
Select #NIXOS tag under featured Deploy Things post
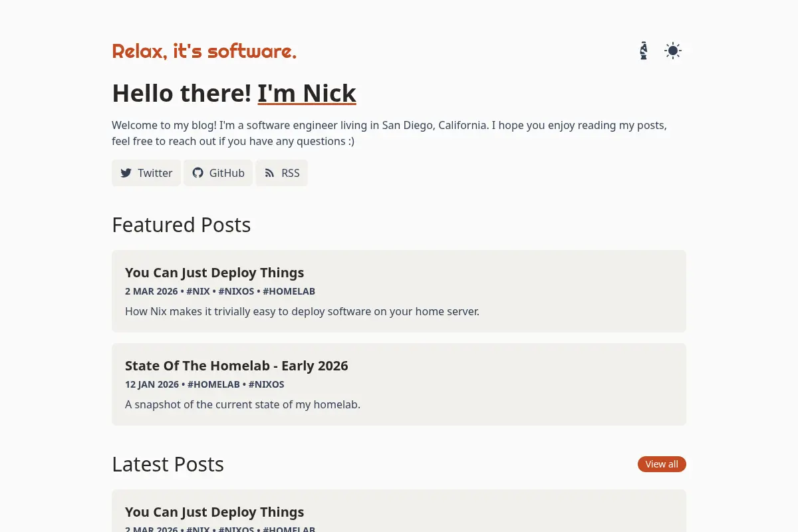[236, 291]
